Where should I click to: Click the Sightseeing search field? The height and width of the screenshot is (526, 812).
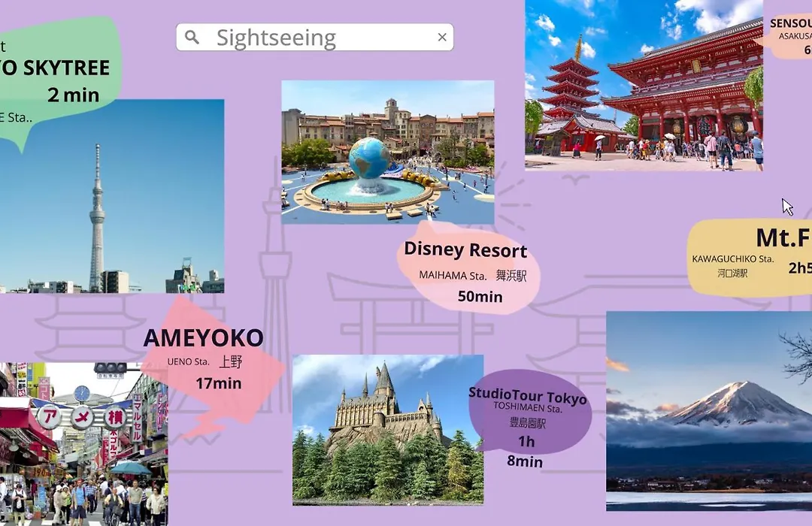[x=316, y=38]
